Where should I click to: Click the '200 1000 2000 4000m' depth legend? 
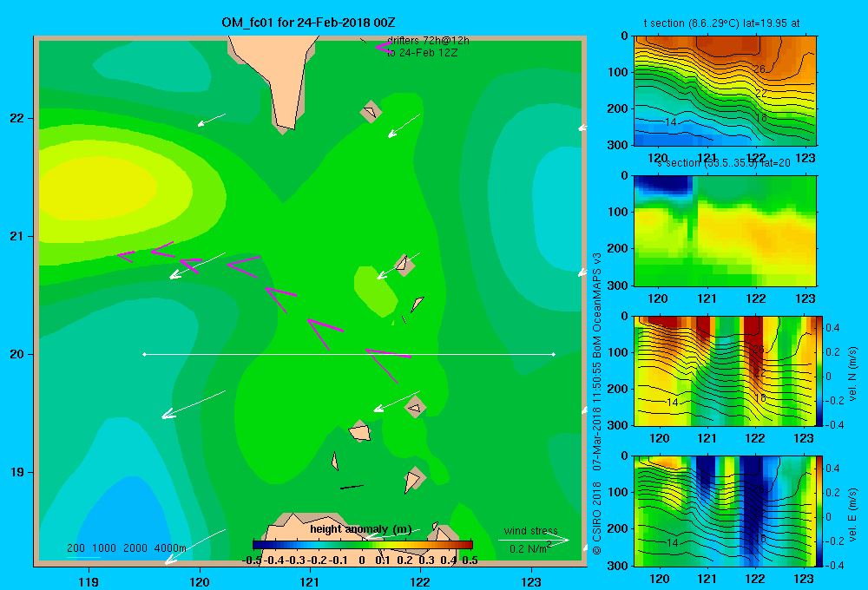(126, 548)
